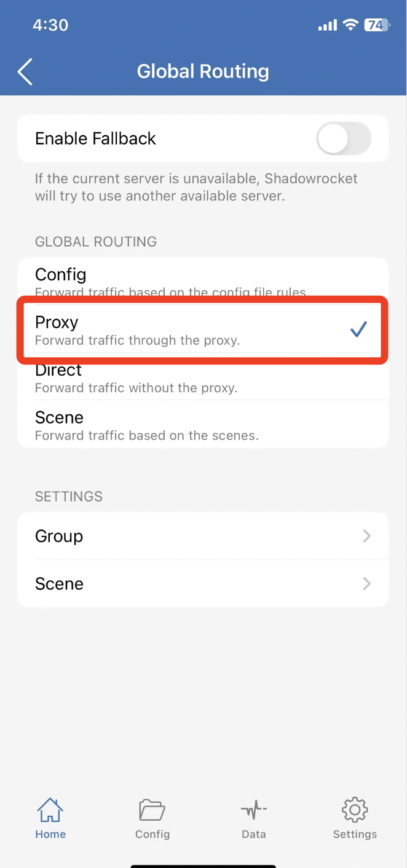Tap the 4:30 clock in status bar

(50, 25)
